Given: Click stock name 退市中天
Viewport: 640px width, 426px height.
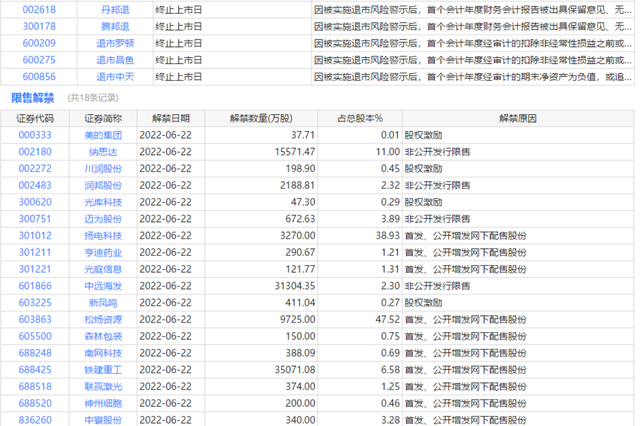Looking at the screenshot, I should (x=115, y=76).
